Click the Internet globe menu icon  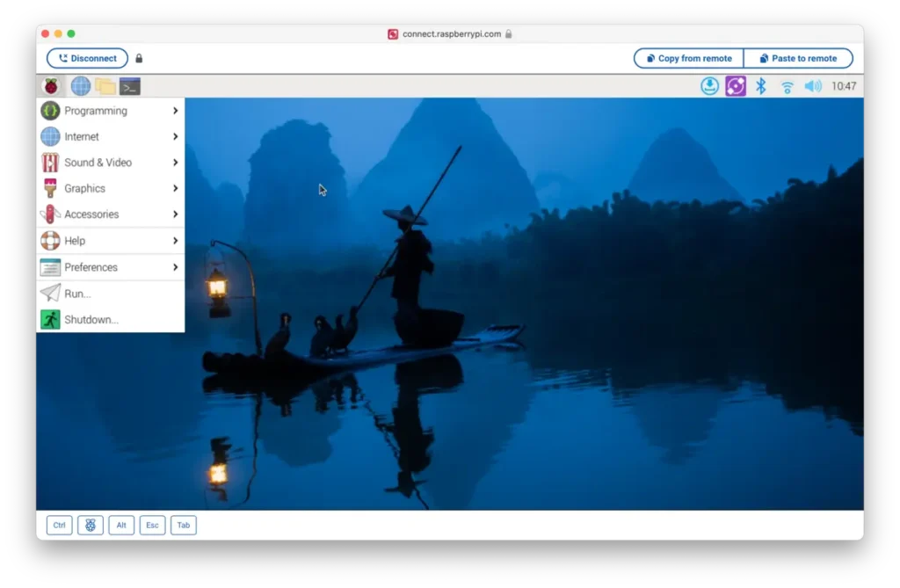(50, 136)
